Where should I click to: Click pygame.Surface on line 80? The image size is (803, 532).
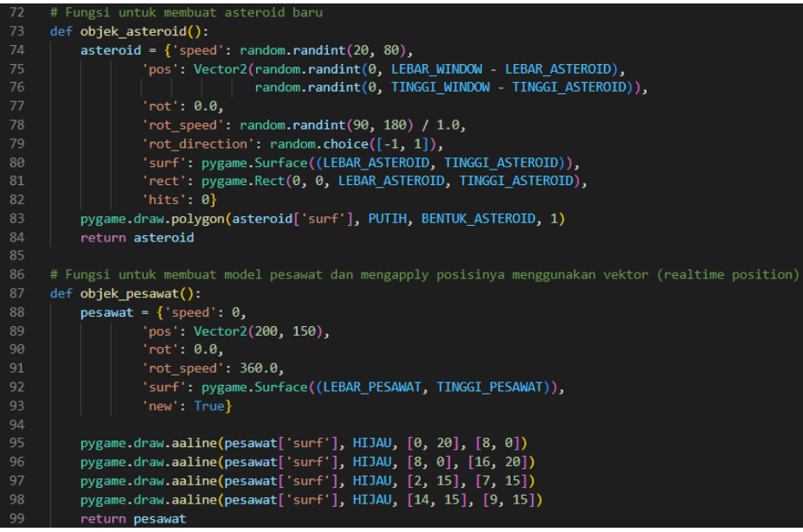click(x=254, y=163)
